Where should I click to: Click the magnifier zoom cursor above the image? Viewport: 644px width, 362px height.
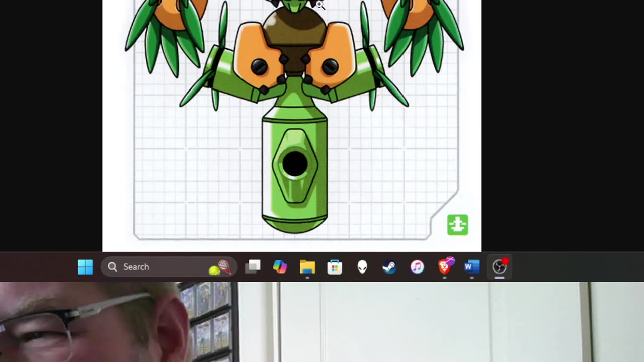tap(320, 5)
